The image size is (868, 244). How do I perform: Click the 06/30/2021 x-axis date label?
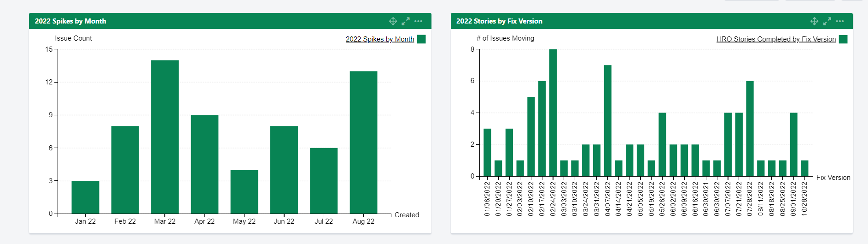pos(706,199)
